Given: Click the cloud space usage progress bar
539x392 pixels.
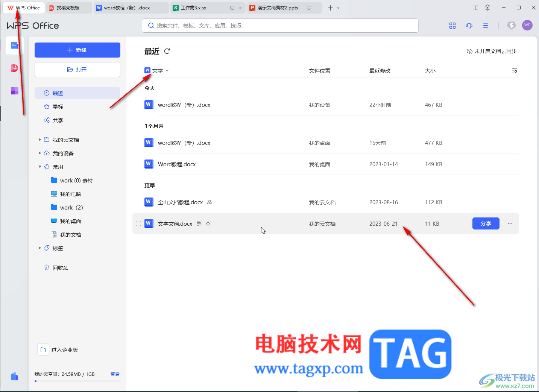Looking at the screenshot, I should (x=78, y=381).
